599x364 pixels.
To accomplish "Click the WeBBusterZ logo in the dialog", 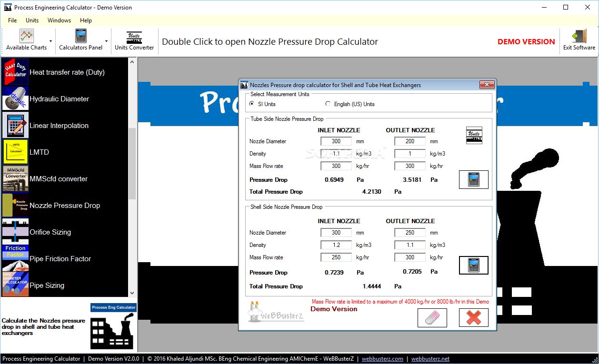I will click(276, 312).
